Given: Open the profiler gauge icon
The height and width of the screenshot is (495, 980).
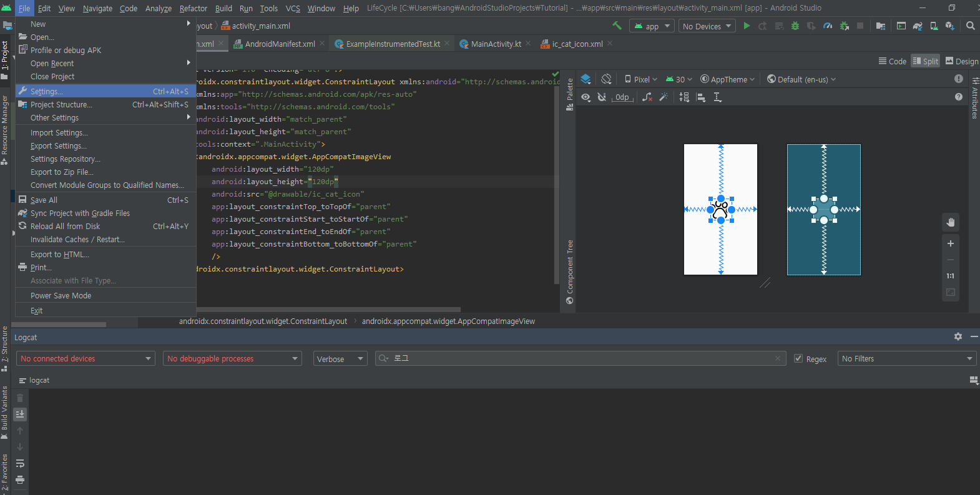Looking at the screenshot, I should pyautogui.click(x=828, y=26).
